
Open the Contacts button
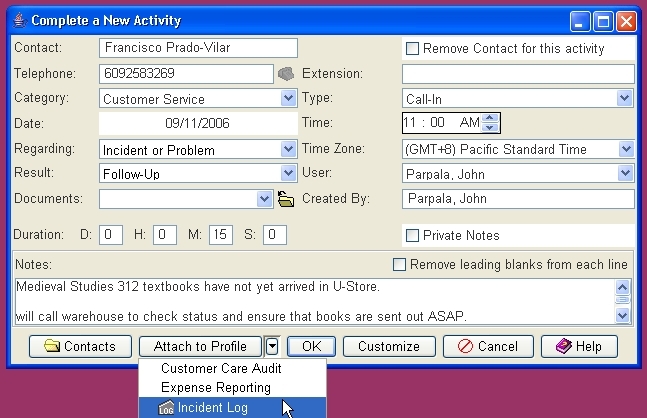80,346
